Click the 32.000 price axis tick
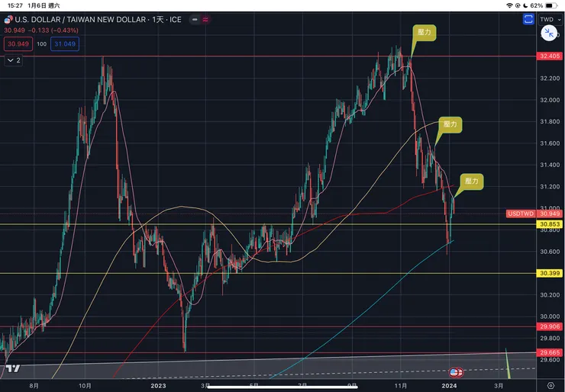Viewport: 565px width, 392px height. [x=550, y=100]
